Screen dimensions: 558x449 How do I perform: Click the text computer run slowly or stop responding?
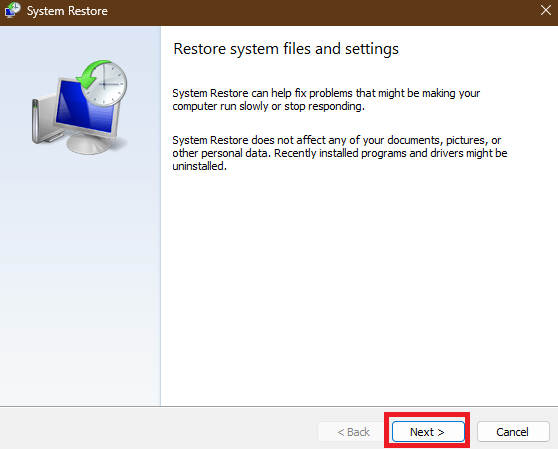point(268,106)
